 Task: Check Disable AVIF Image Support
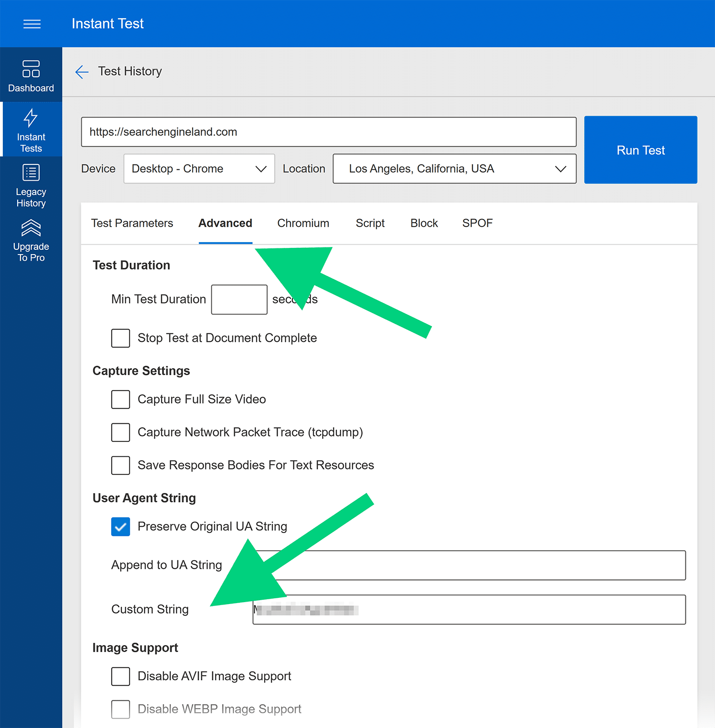click(121, 677)
